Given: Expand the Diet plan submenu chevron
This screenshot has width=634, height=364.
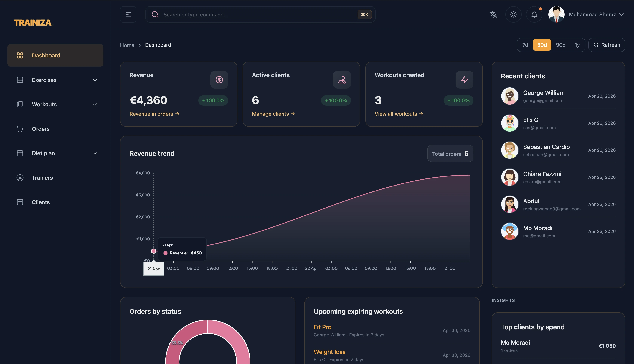Looking at the screenshot, I should 95,153.
